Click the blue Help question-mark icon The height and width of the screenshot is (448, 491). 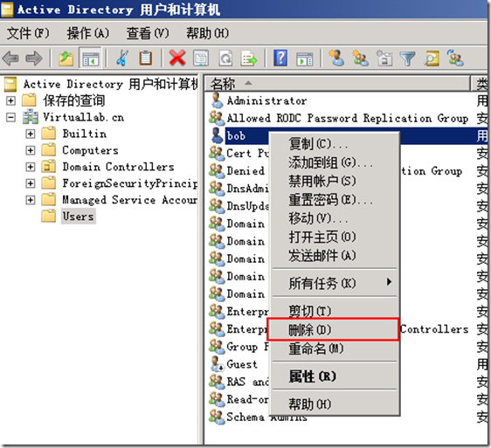pos(280,58)
